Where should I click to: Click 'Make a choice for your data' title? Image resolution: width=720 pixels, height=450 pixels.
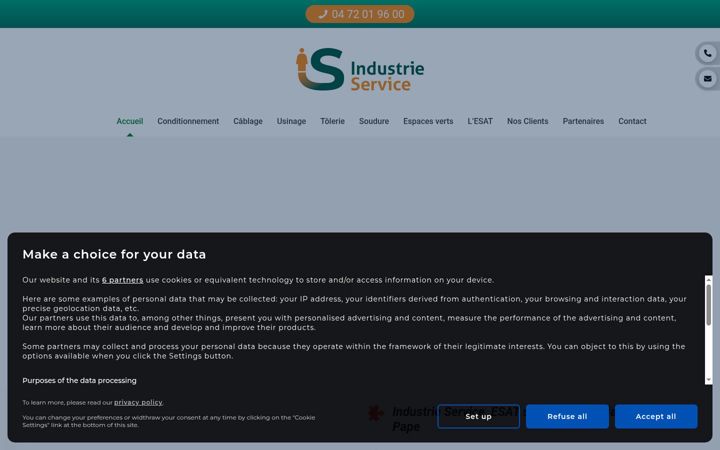coord(114,254)
